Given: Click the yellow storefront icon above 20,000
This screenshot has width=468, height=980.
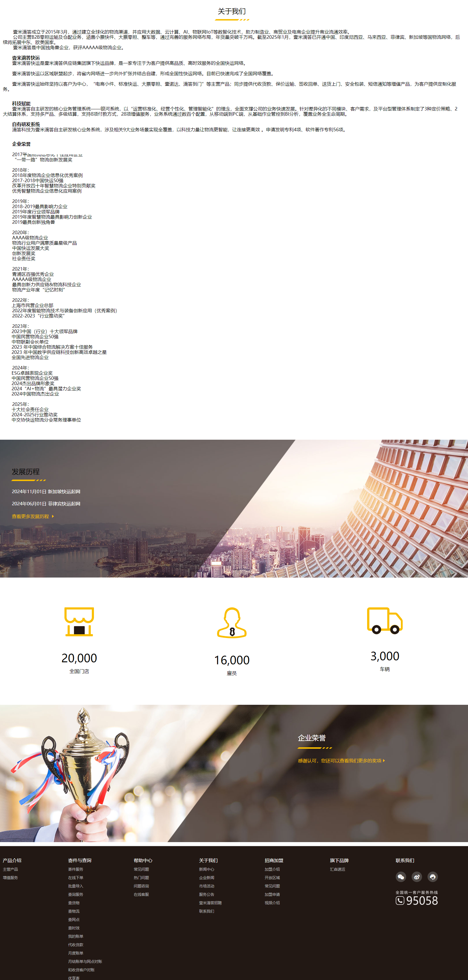Looking at the screenshot, I should pos(79,621).
